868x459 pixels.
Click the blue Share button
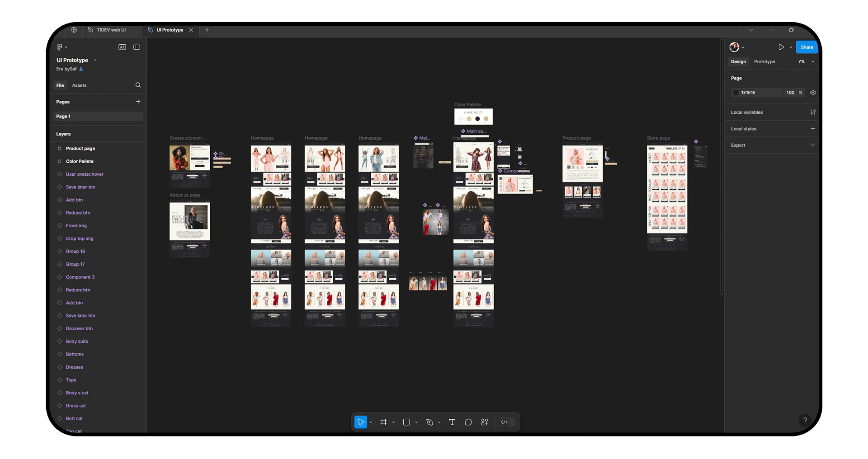tap(807, 47)
